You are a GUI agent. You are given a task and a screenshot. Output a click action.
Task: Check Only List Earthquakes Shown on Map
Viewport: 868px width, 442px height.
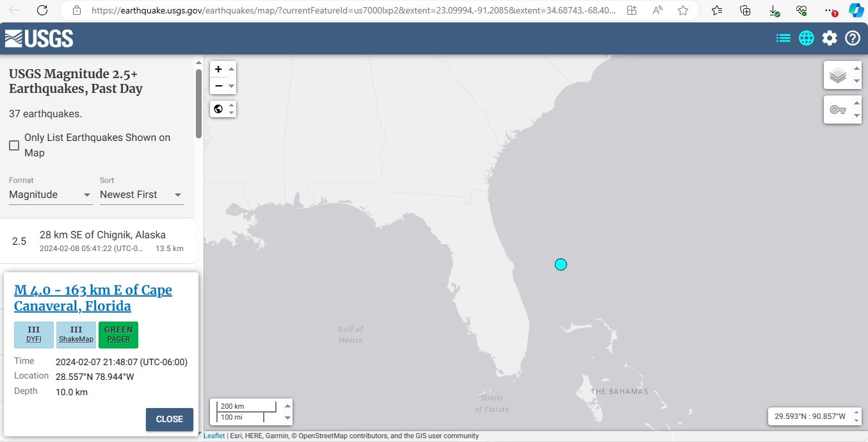click(14, 145)
